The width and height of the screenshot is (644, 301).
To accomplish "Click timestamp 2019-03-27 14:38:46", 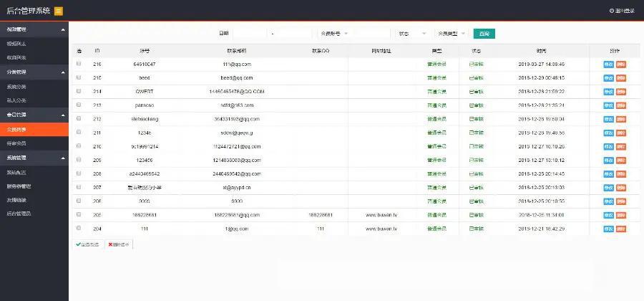I will click(x=542, y=64).
